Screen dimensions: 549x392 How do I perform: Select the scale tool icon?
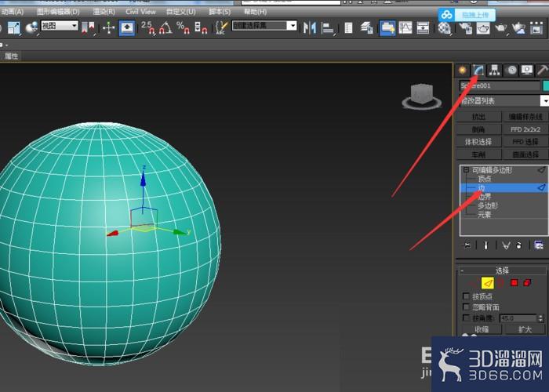coord(14,27)
